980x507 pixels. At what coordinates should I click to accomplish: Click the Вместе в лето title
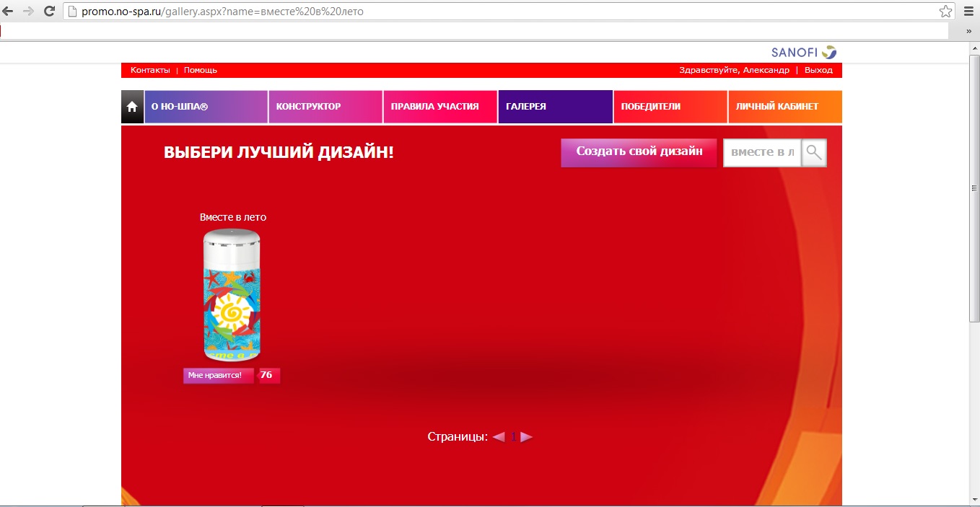(233, 217)
